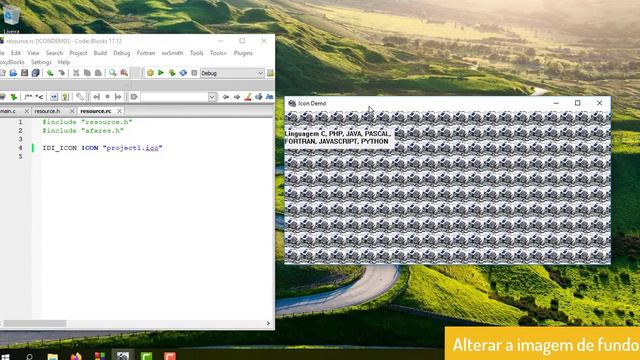The width and height of the screenshot is (640, 360).
Task: Switch to the resource.h tab
Action: tap(47, 111)
